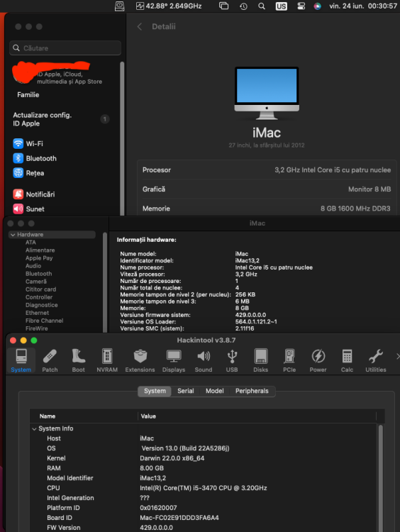The width and height of the screenshot is (400, 532).
Task: Open the Patch tool in Hackintool
Action: [50, 360]
